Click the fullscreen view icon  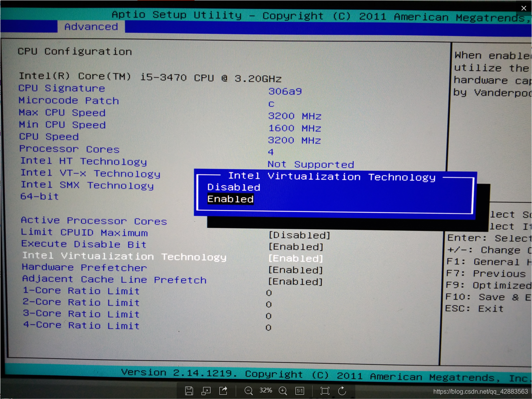point(325,391)
